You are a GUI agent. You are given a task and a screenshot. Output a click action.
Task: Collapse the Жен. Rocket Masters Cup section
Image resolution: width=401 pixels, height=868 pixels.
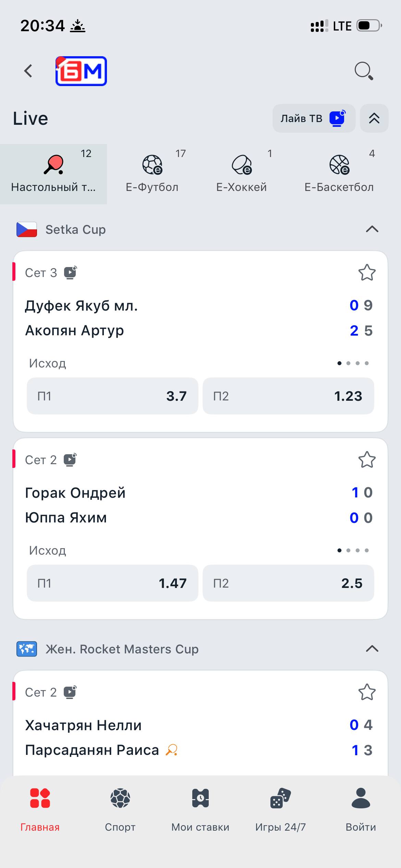(x=372, y=649)
